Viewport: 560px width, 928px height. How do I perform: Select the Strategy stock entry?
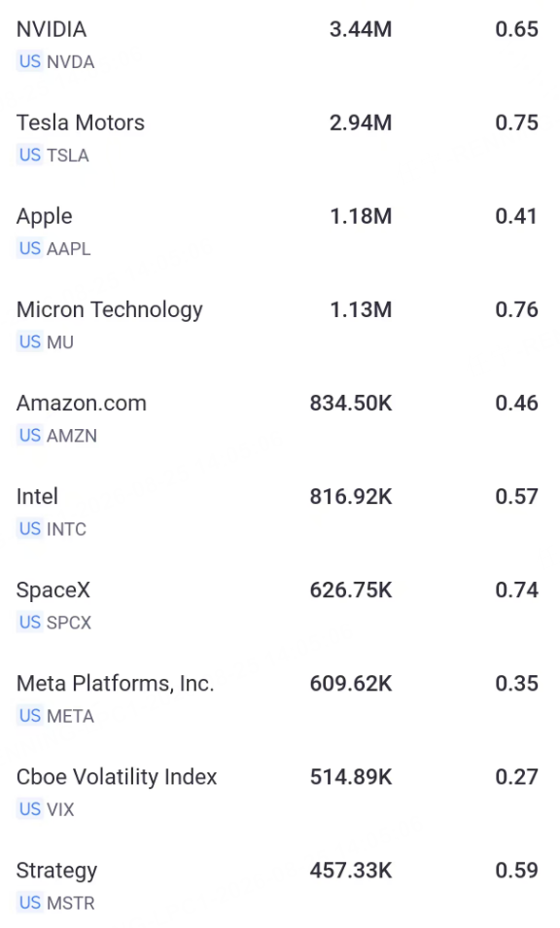pyautogui.click(x=280, y=885)
